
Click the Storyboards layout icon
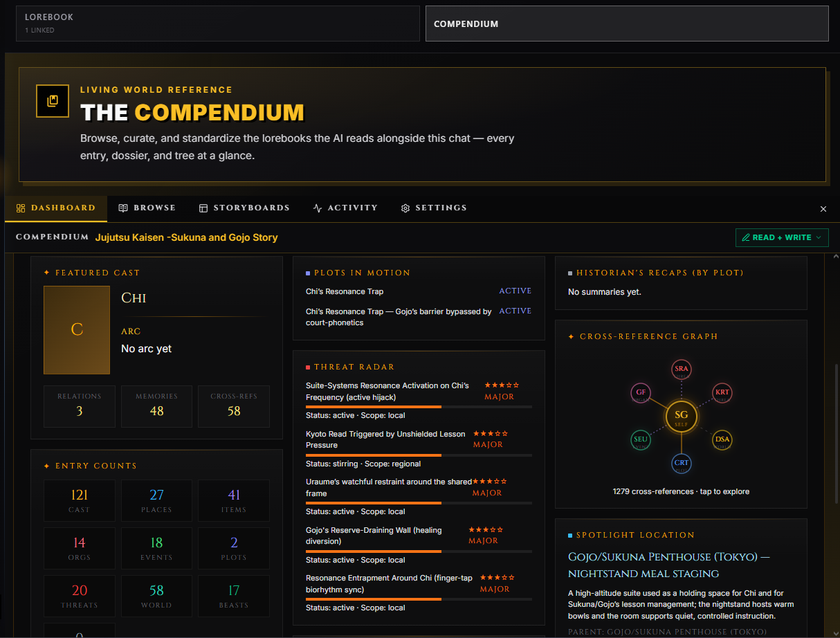[x=203, y=208]
